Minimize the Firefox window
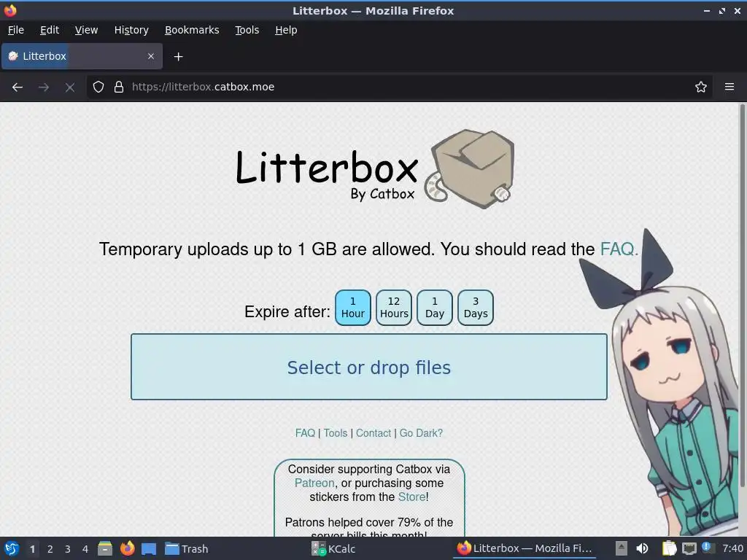747x560 pixels. tap(707, 10)
